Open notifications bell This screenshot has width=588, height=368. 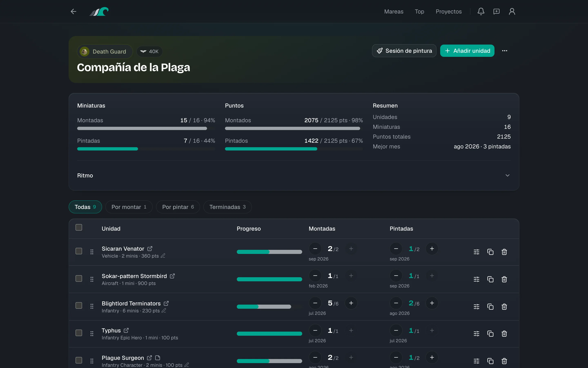(481, 11)
